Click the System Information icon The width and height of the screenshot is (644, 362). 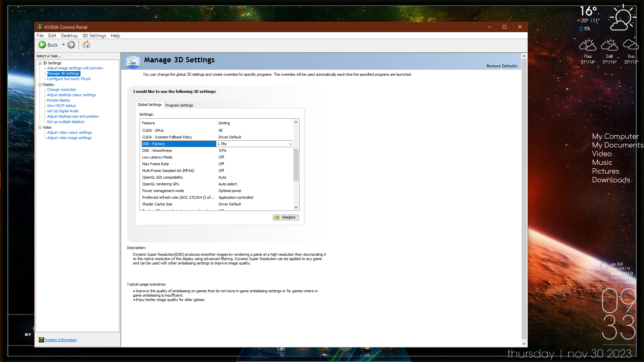[42, 340]
